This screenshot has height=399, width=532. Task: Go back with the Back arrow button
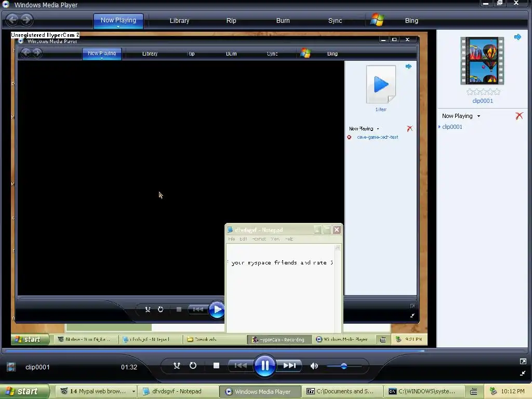[x=12, y=20]
